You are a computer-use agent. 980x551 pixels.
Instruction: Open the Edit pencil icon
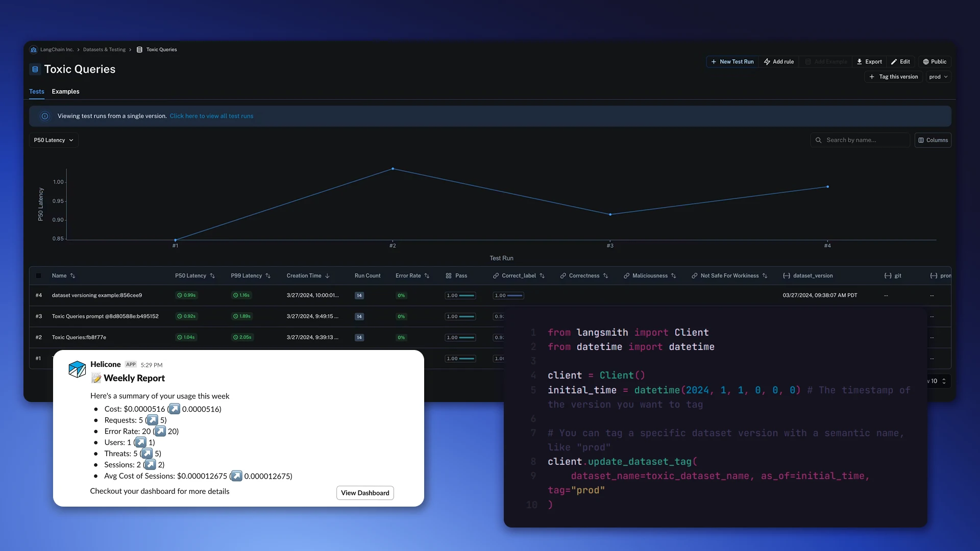tap(894, 61)
